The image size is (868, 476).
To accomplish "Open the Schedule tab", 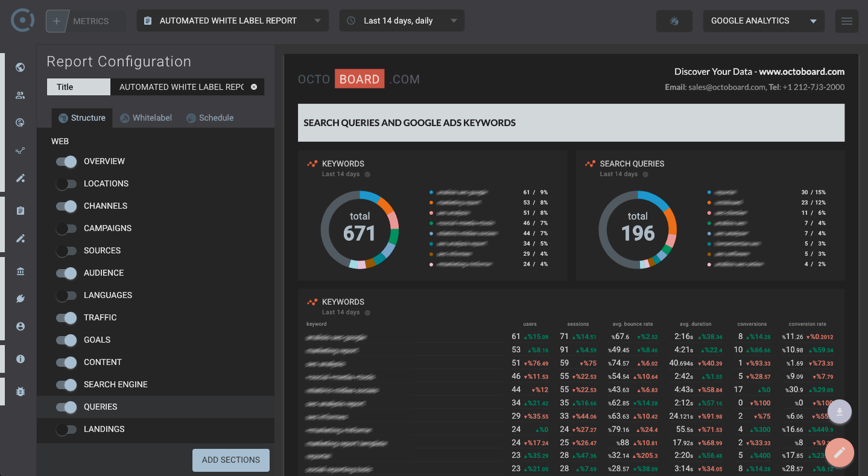I will point(210,118).
